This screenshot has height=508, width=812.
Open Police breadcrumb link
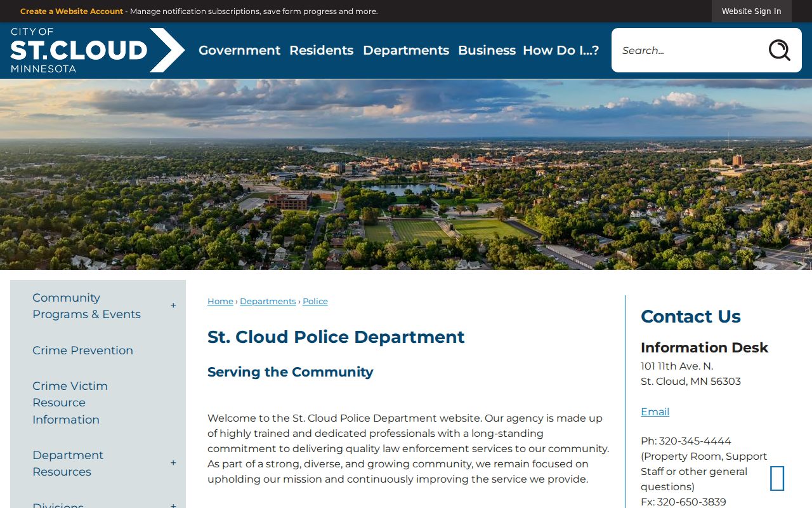click(315, 301)
